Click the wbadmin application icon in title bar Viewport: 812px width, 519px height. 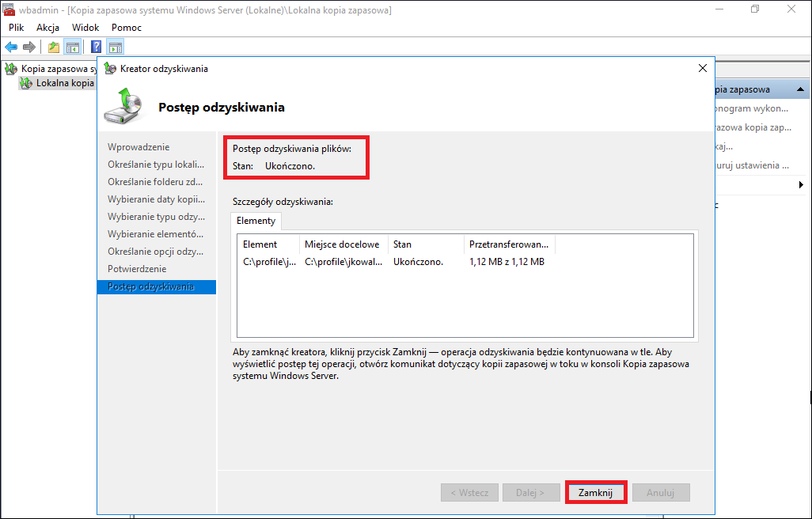pyautogui.click(x=8, y=9)
